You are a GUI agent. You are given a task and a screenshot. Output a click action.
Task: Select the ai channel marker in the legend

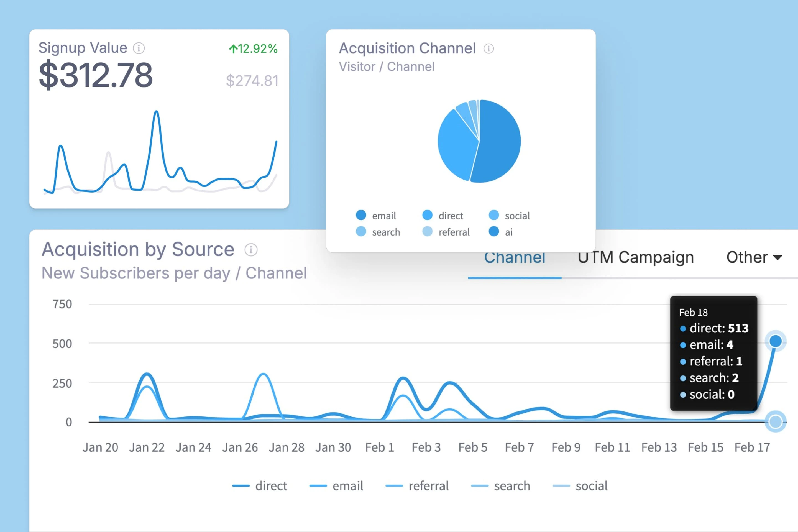tap(494, 232)
